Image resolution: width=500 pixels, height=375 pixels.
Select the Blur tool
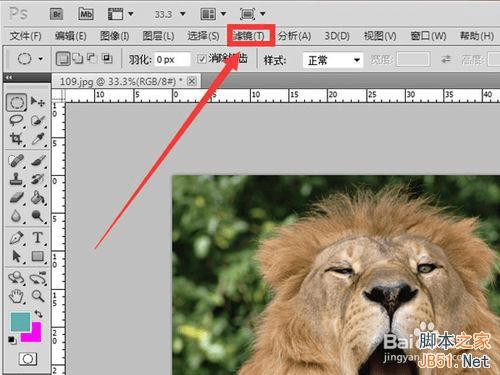16,216
